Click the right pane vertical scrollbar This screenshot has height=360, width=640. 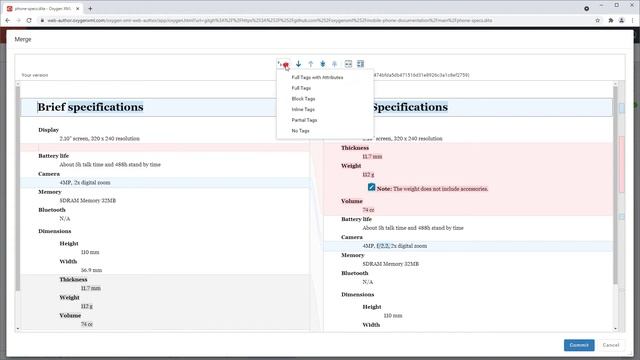[616, 186]
